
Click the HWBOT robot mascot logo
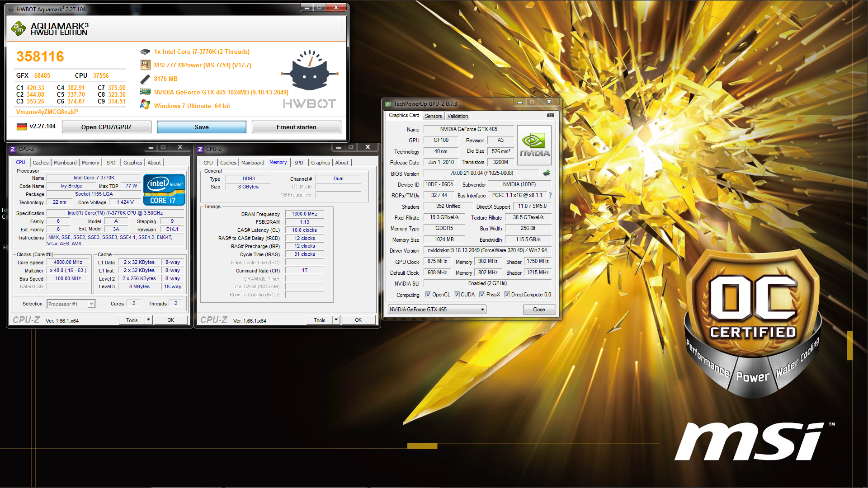(x=310, y=70)
